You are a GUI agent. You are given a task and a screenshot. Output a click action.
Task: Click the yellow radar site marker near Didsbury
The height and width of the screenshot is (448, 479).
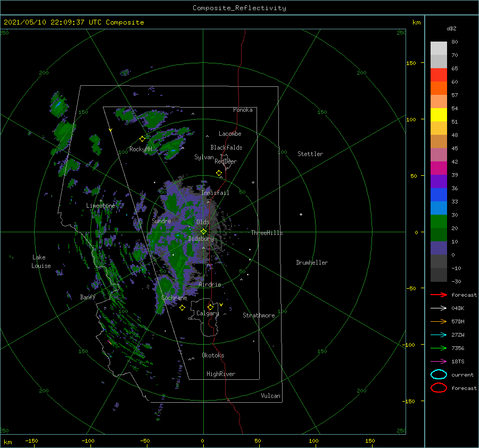point(203,232)
